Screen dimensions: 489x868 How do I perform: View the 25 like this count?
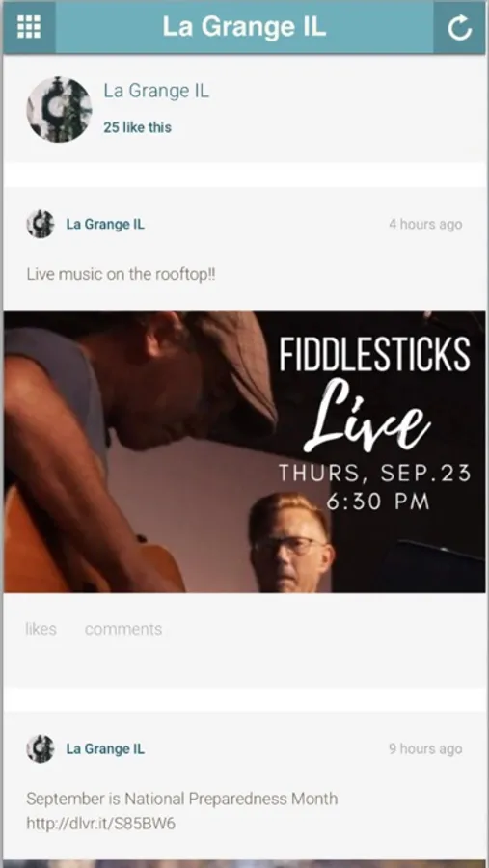[137, 127]
